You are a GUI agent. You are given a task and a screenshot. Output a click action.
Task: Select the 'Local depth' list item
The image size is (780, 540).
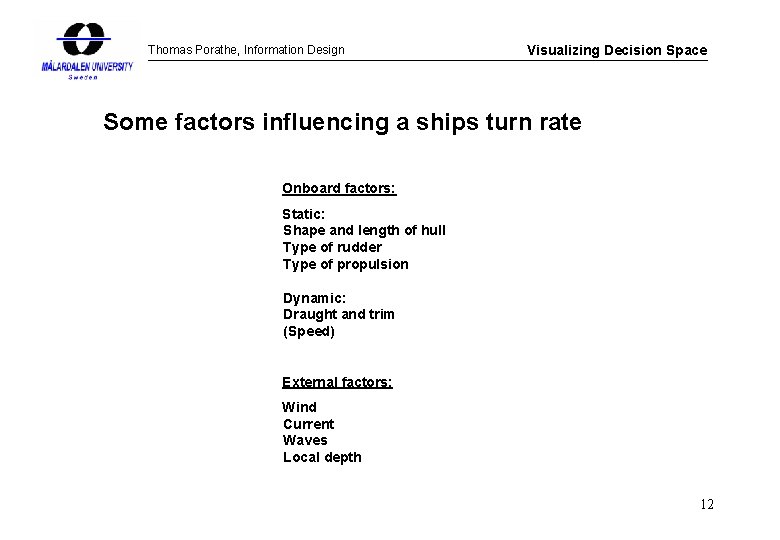click(322, 457)
